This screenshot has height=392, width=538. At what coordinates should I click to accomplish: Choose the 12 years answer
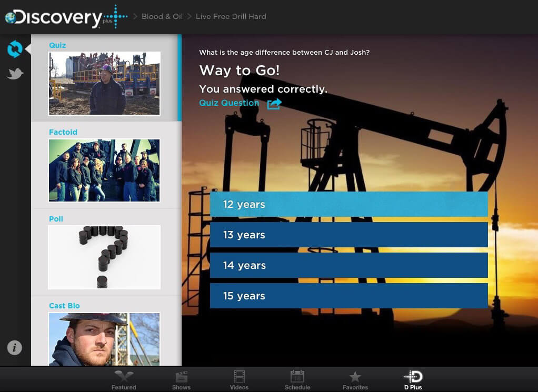[x=348, y=204]
